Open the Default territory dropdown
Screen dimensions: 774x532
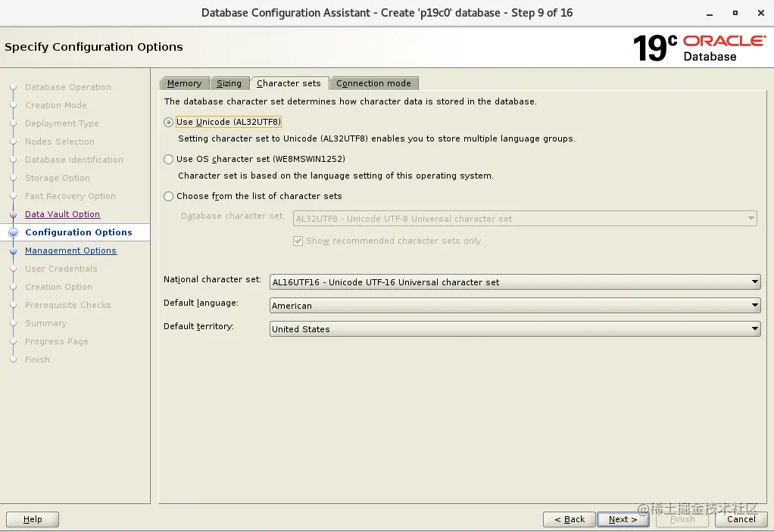coord(515,329)
